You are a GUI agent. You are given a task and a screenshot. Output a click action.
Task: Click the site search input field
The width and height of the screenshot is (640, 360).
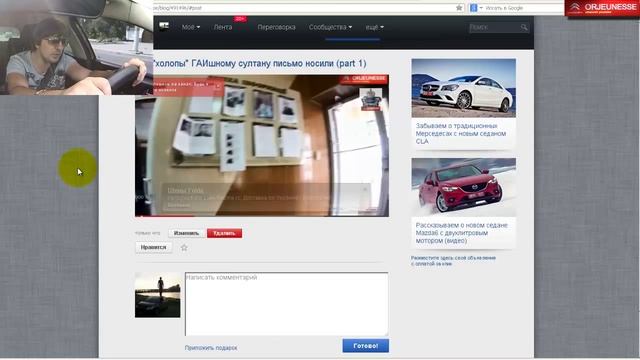point(494,27)
